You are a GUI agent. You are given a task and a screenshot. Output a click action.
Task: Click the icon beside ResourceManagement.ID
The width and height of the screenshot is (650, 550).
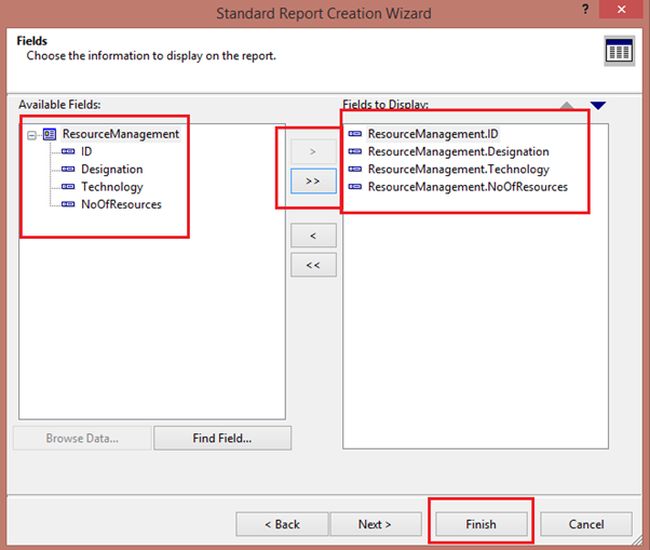[355, 133]
